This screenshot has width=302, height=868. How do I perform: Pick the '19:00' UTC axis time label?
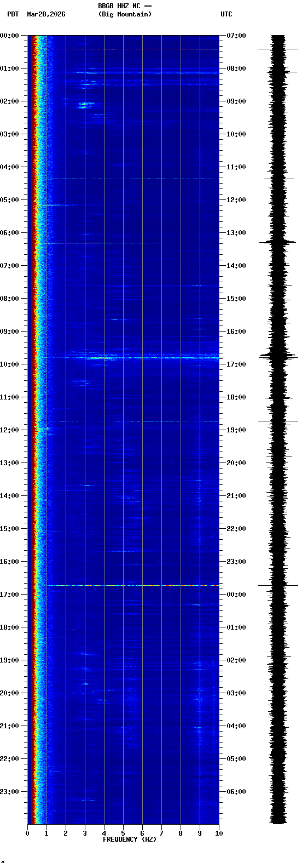[236, 430]
